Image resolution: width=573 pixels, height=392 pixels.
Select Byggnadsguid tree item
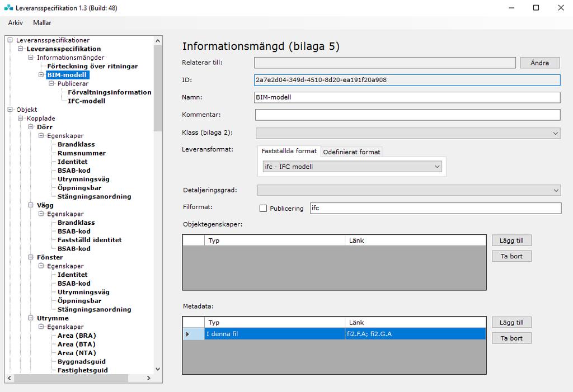coord(82,362)
